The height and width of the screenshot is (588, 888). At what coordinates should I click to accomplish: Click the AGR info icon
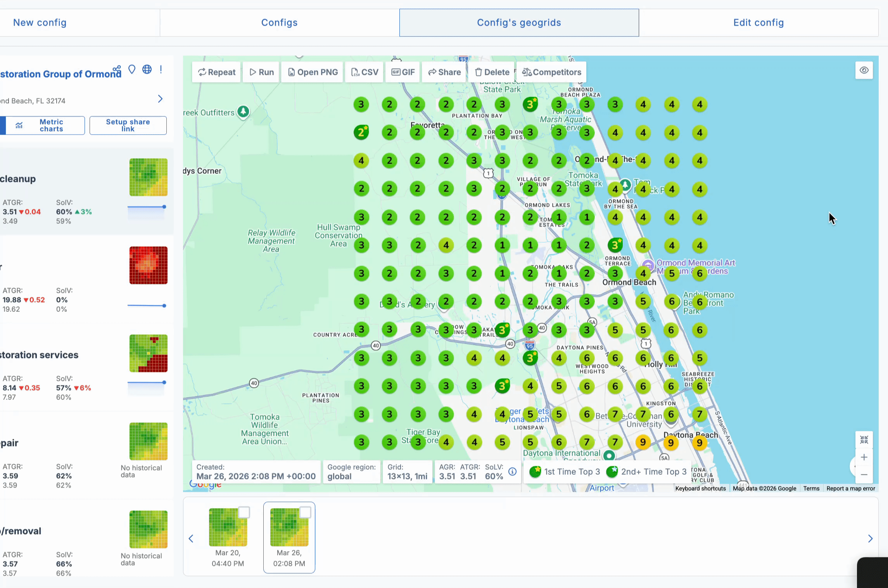point(512,472)
